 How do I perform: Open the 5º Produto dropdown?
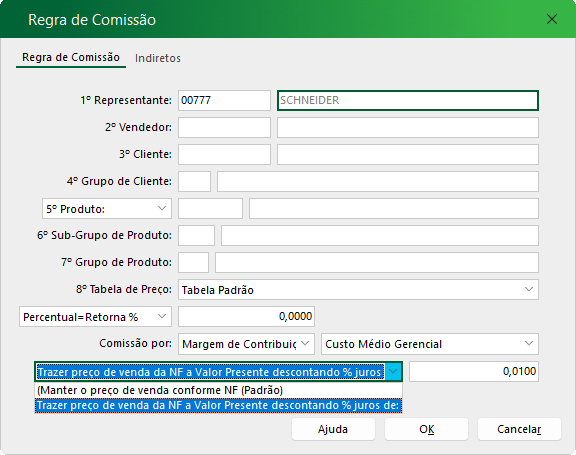point(107,209)
